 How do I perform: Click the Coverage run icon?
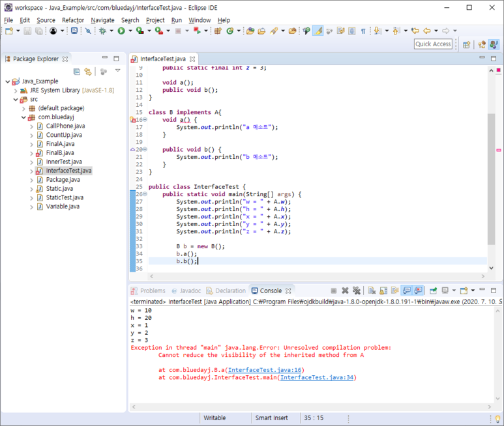[x=140, y=31]
